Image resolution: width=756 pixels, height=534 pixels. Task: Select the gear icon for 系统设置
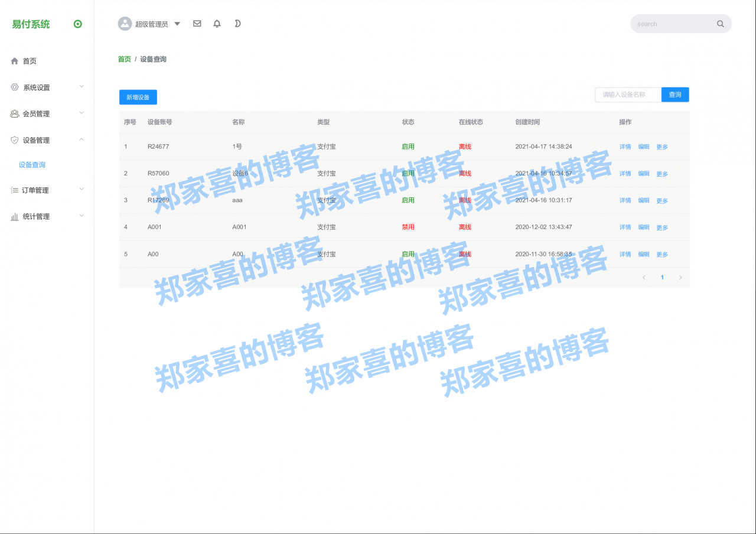click(14, 86)
